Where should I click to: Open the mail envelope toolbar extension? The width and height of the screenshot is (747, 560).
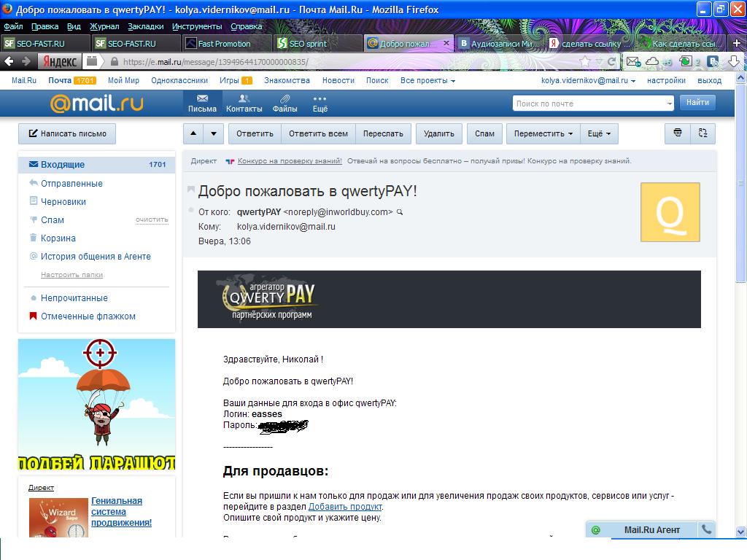(x=633, y=61)
